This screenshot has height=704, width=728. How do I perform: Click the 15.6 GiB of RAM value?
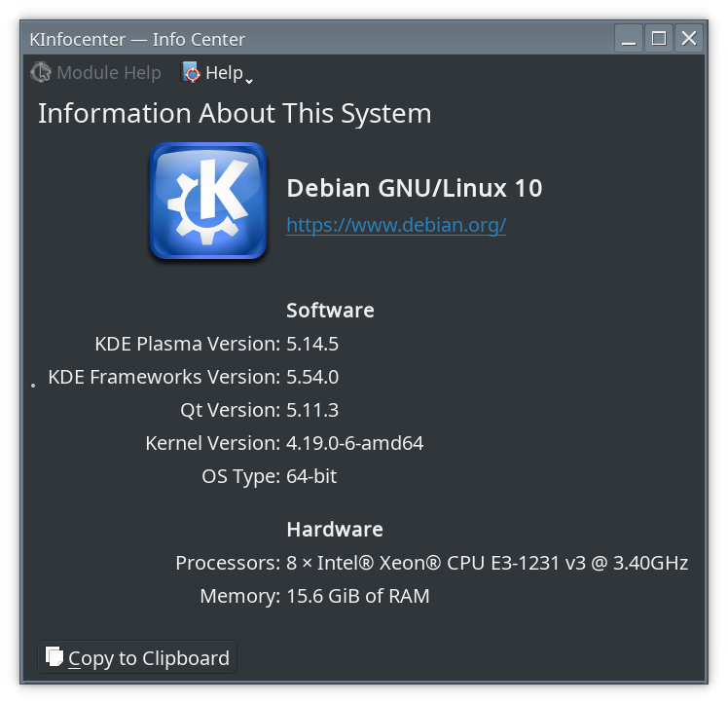click(x=357, y=596)
